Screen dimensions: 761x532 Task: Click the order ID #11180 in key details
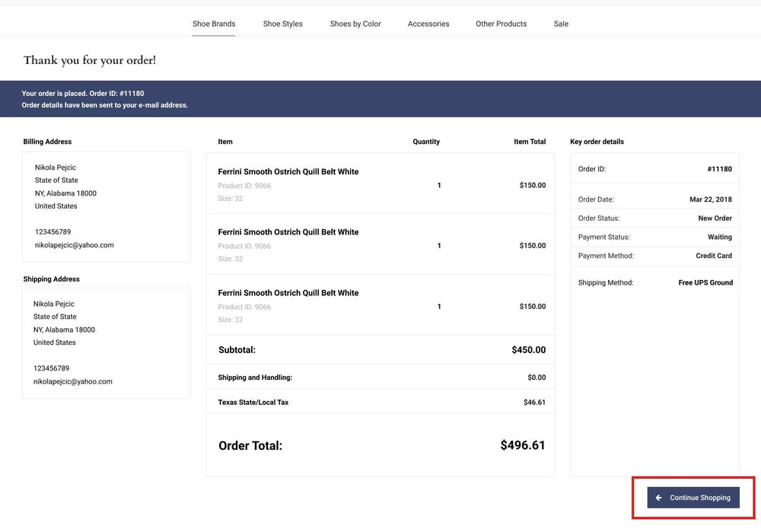pyautogui.click(x=719, y=169)
